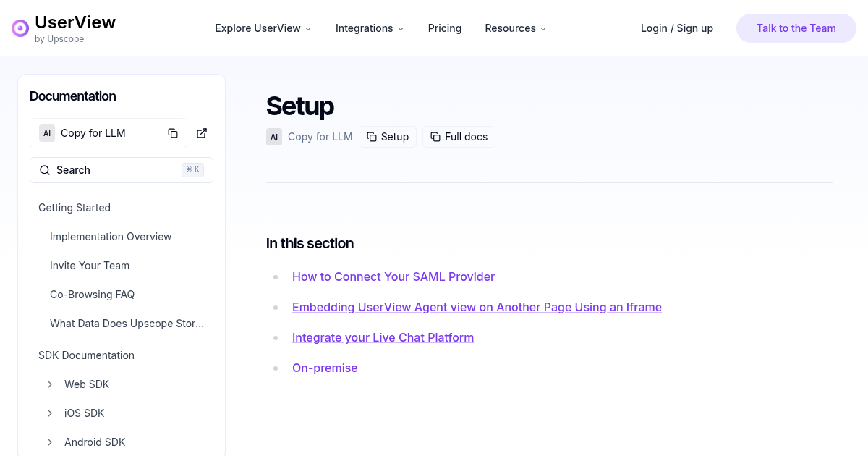The image size is (868, 456).
Task: Expand the Android SDK chevron
Action: (x=50, y=442)
